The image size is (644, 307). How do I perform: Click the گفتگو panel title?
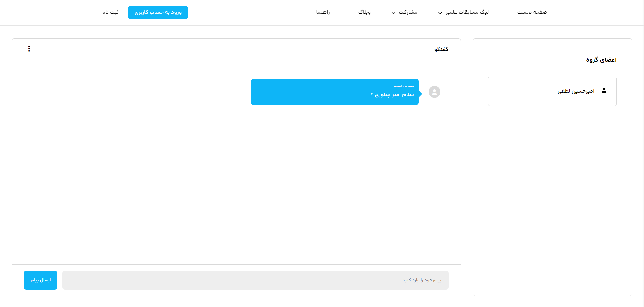[441, 49]
